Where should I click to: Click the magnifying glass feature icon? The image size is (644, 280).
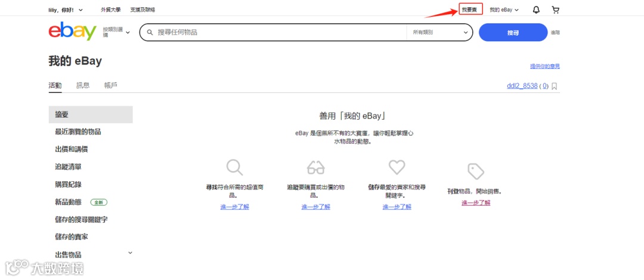pos(234,167)
